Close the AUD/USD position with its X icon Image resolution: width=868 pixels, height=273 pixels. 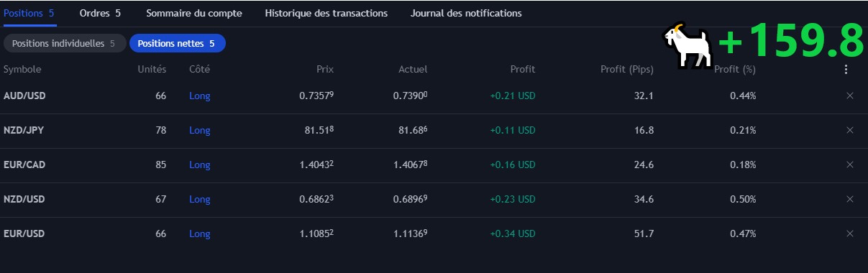coord(850,96)
